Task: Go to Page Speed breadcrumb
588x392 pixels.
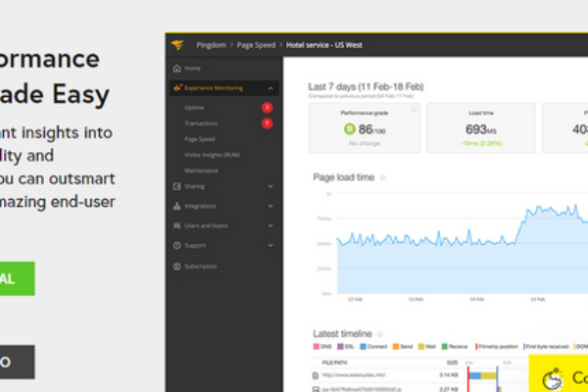Action: [256, 45]
